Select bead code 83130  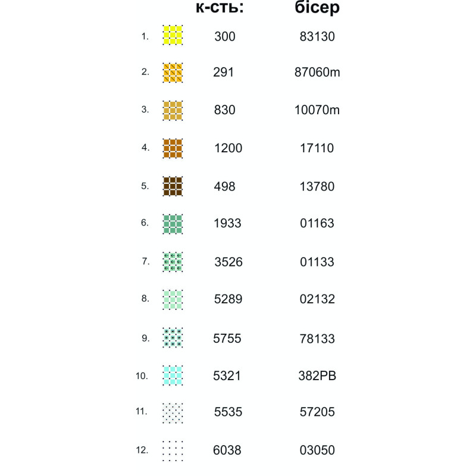coord(318,37)
